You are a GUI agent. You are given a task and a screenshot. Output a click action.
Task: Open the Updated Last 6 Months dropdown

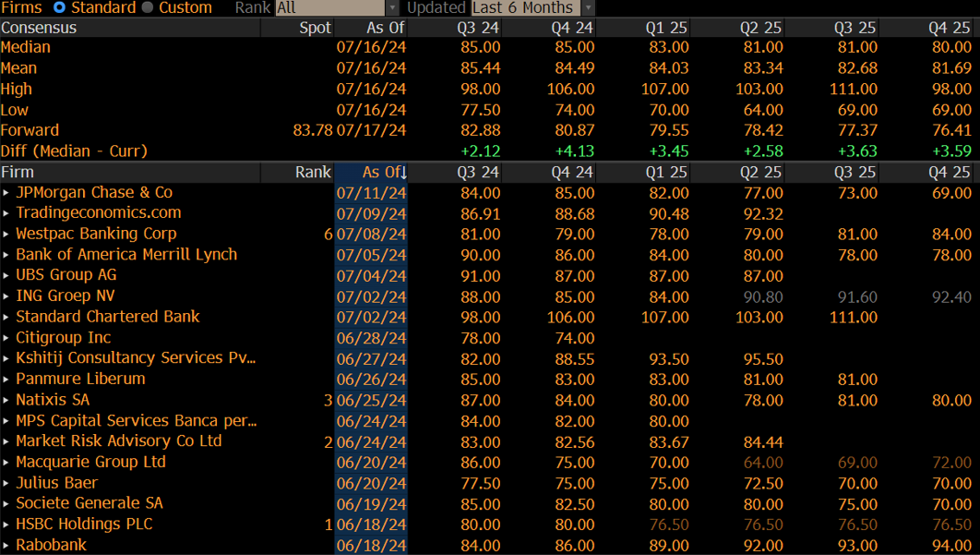(532, 7)
